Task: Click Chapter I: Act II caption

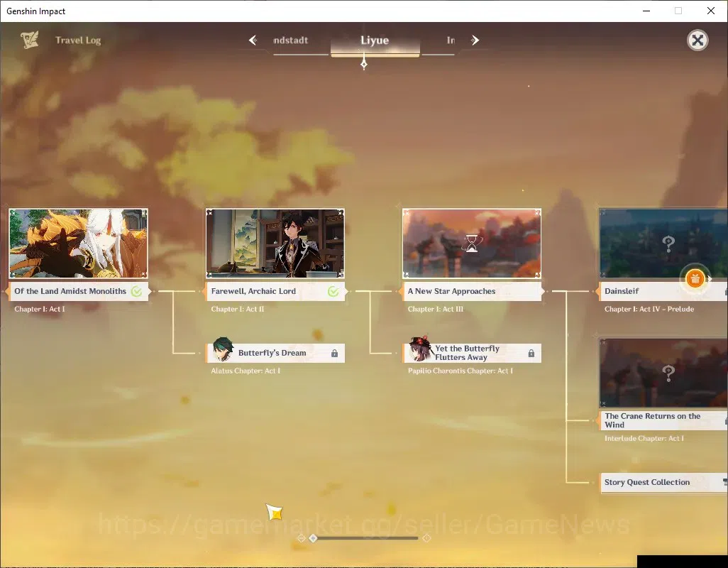Action: coord(238,309)
